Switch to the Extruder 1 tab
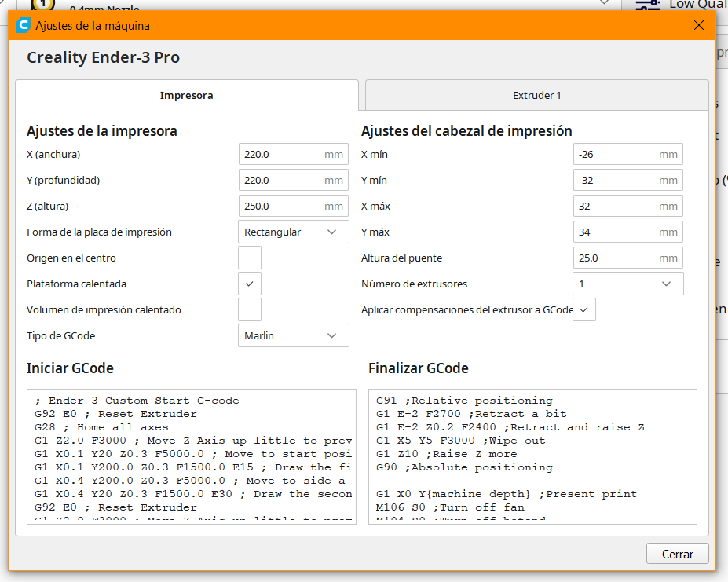This screenshot has width=728, height=582. pos(536,95)
